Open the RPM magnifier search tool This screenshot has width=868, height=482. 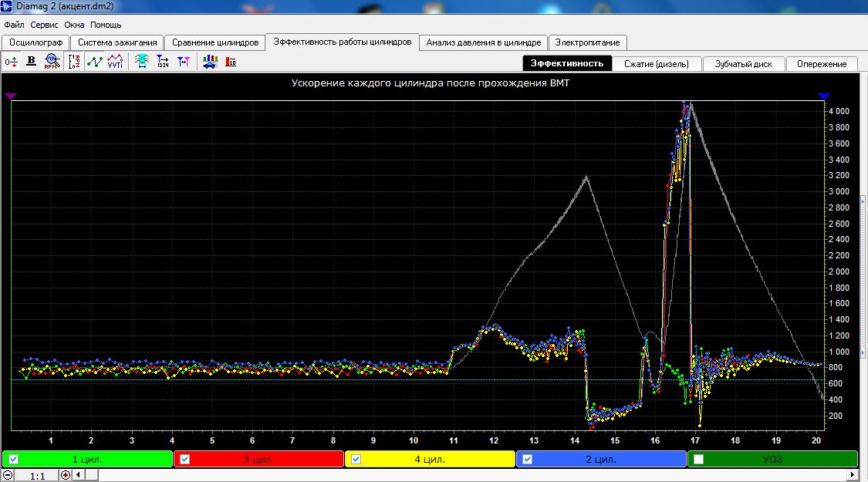coord(52,62)
